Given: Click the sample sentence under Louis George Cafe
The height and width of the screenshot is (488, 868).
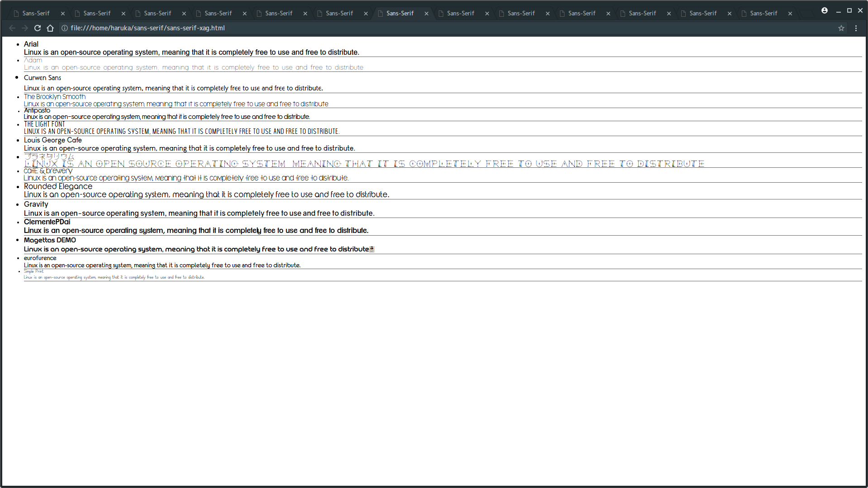Looking at the screenshot, I should 190,148.
